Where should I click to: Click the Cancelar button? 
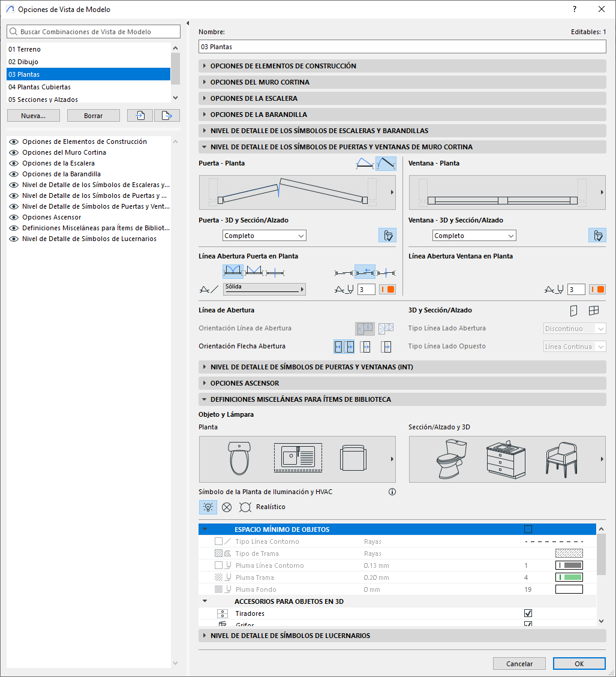pyautogui.click(x=519, y=664)
